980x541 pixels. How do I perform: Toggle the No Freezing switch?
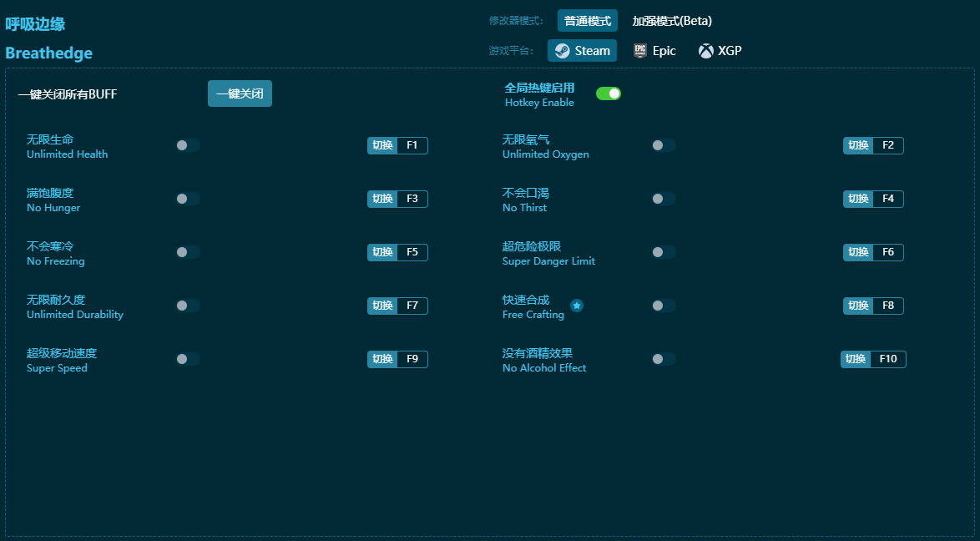188,252
